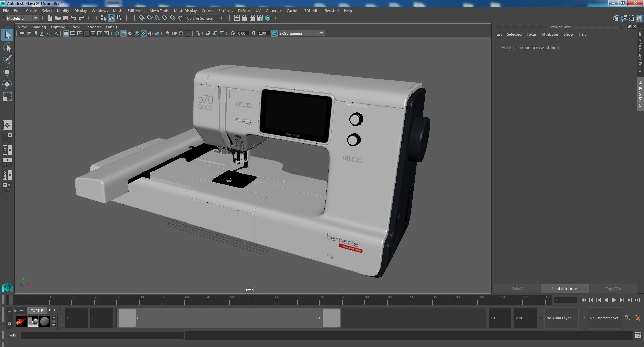644x347 pixels.
Task: Toggle wireframe shading mode
Action: pyautogui.click(x=117, y=33)
